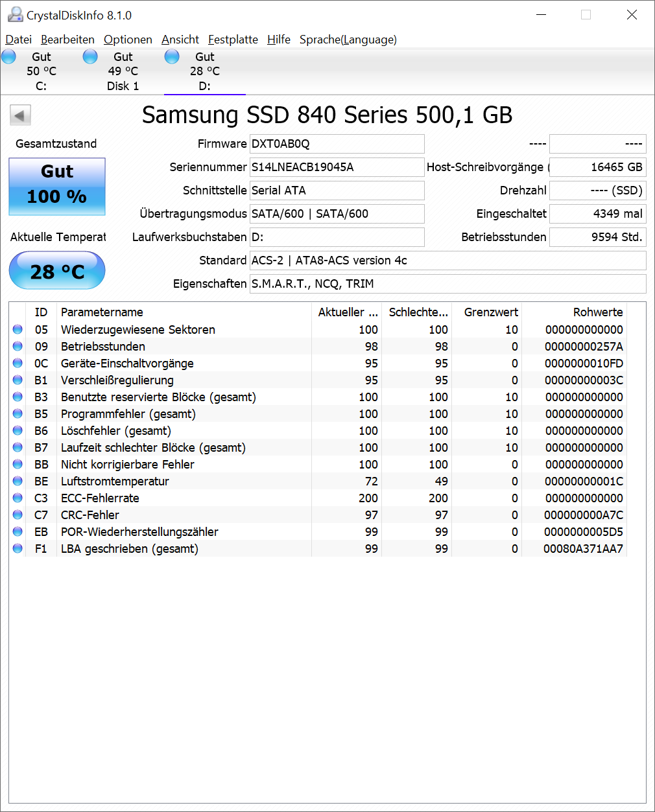Click status dot of POR-Wiederherstellungszähler row

pos(18,532)
